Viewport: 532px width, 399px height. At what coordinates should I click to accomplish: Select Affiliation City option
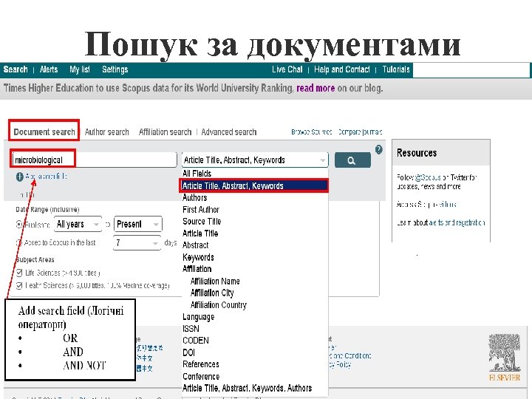tap(212, 293)
